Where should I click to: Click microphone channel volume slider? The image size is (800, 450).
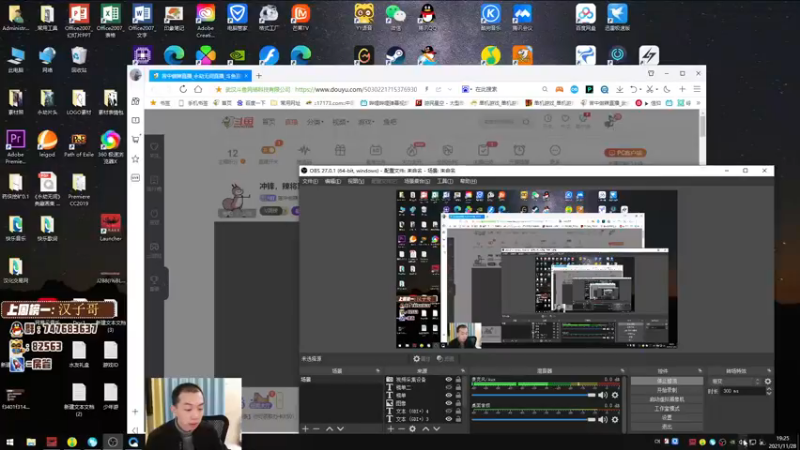pyautogui.click(x=533, y=395)
